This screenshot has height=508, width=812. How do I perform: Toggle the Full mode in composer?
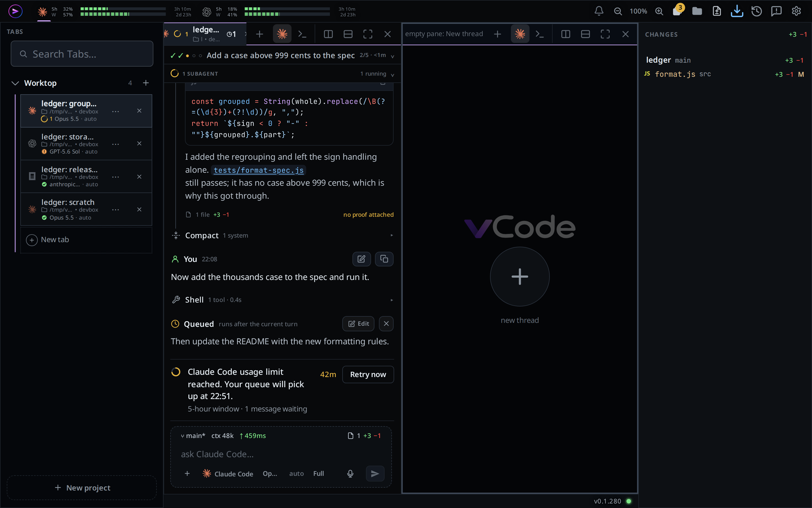tap(318, 473)
